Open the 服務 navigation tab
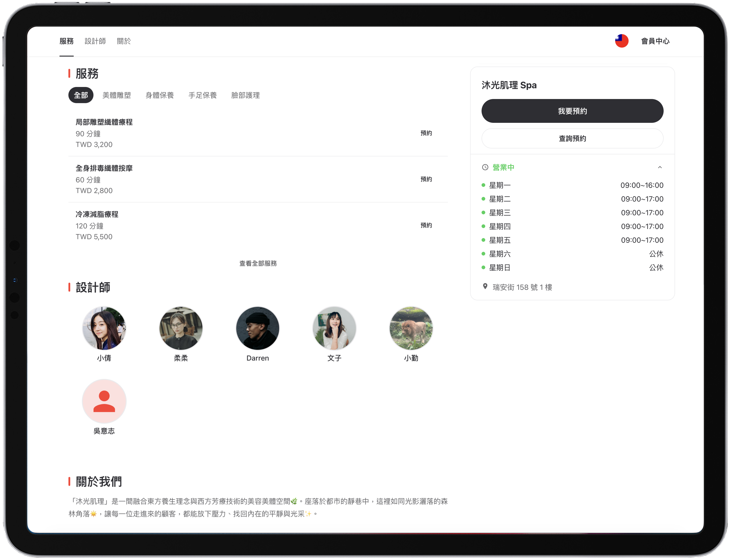 click(66, 41)
